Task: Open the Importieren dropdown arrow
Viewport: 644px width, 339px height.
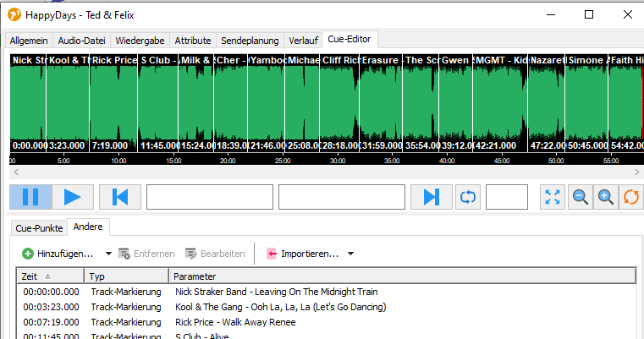Action: 350,254
